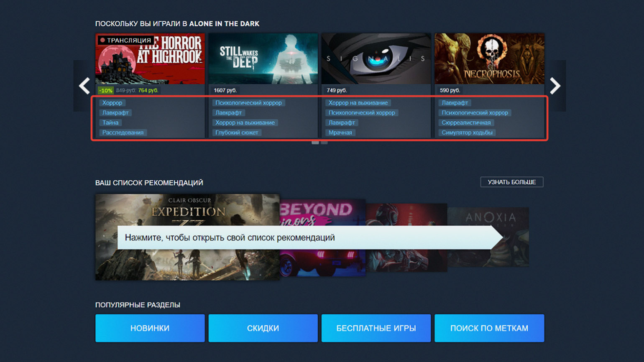Select Психологический хоррор tag under Necrophosis
This screenshot has width=644, height=362.
click(x=475, y=113)
